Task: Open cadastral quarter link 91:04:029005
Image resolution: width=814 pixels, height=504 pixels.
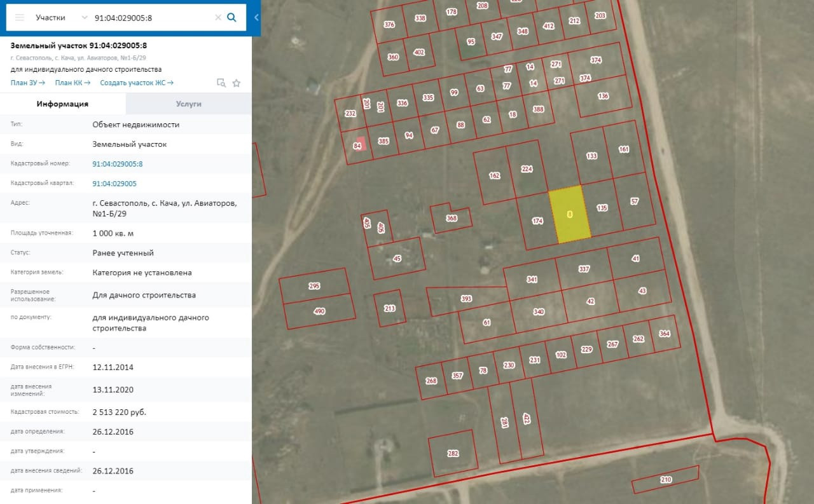Action: pyautogui.click(x=114, y=184)
